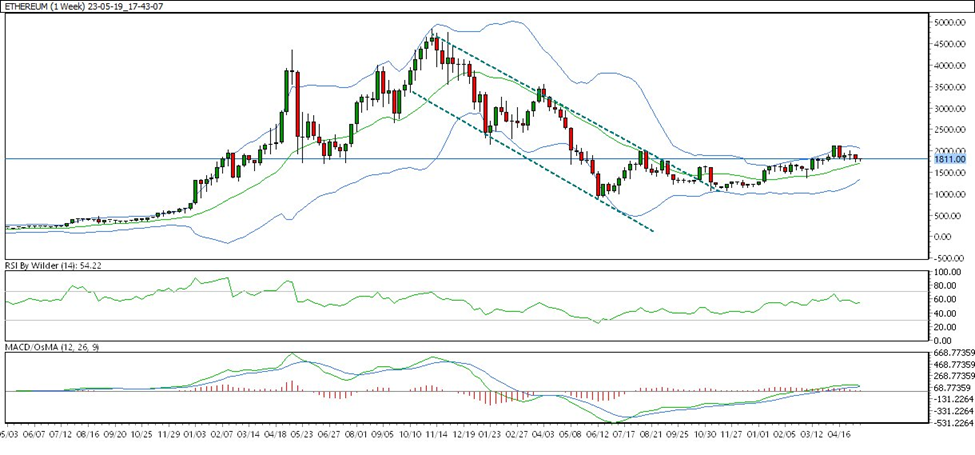This screenshot has width=975, height=455.
Task: Click the 2500.00 price axis label
Action: [x=949, y=131]
